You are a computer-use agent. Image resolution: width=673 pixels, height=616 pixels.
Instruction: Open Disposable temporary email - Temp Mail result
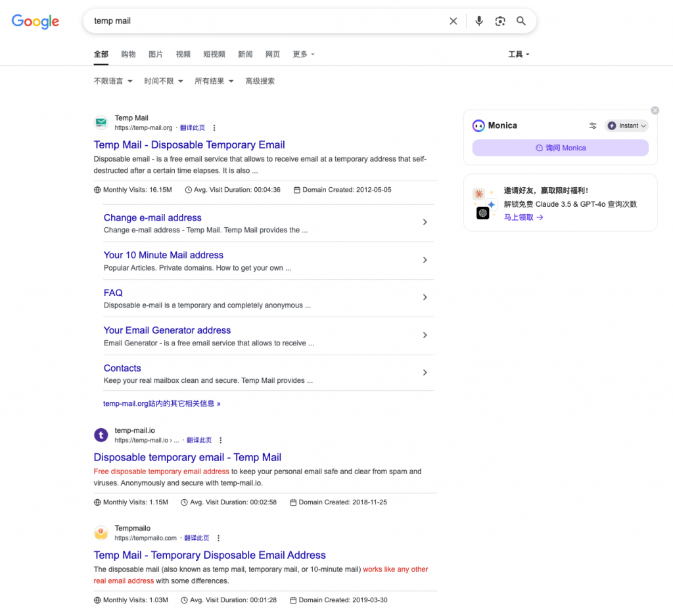tap(187, 457)
